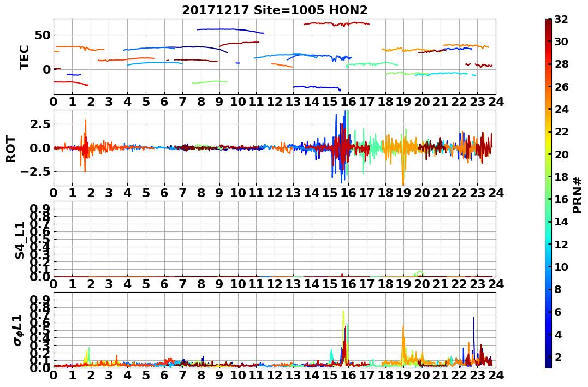Click the '2.5' tick on the ROT axis
Viewport: 588px width, 387px height.
(x=41, y=124)
